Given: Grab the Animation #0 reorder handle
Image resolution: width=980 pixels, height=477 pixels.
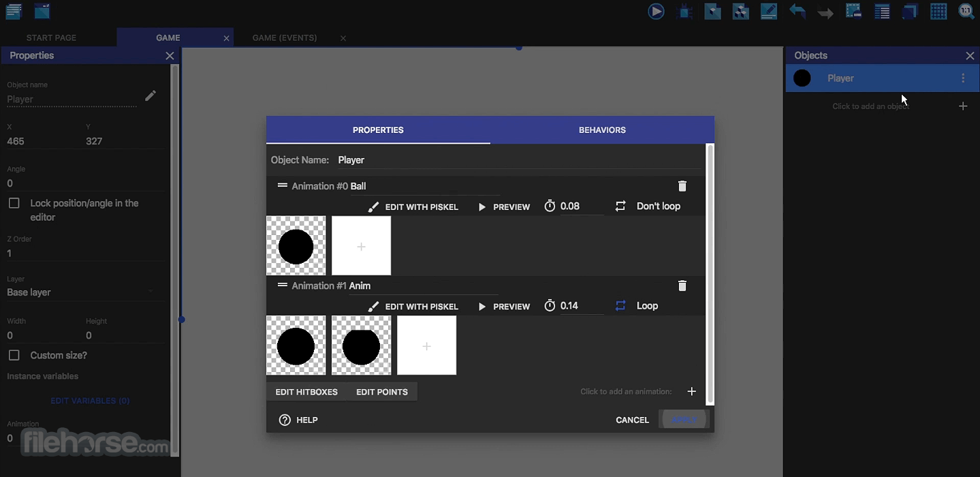Looking at the screenshot, I should [x=282, y=185].
